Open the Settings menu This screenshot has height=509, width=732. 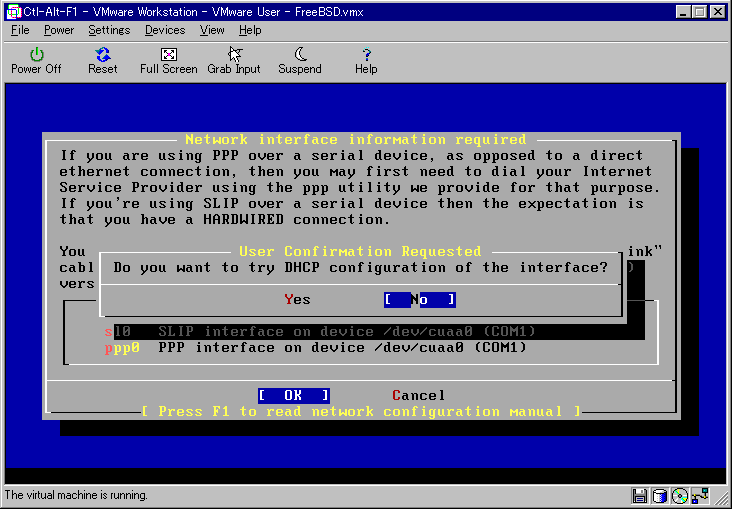click(109, 30)
